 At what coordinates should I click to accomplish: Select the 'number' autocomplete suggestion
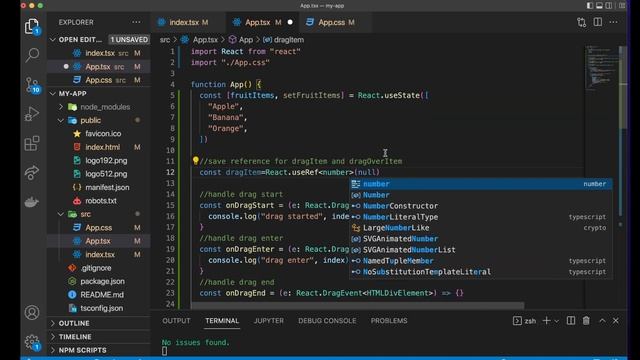481,184
